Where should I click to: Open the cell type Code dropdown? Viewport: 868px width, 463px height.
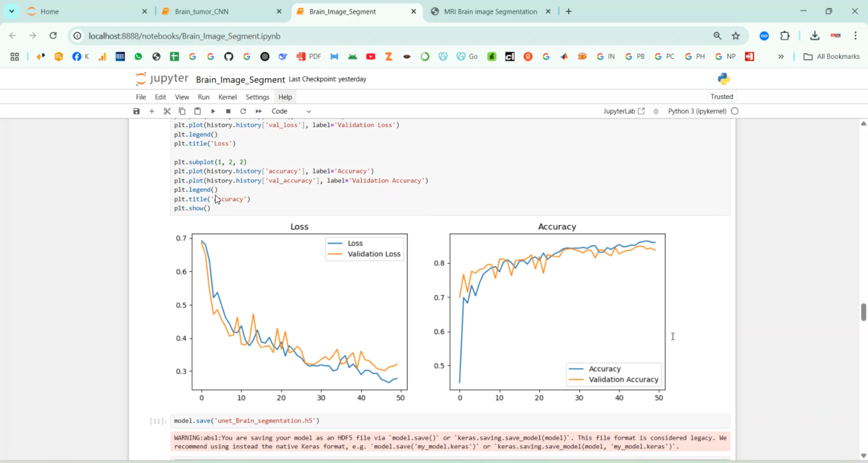[x=291, y=111]
